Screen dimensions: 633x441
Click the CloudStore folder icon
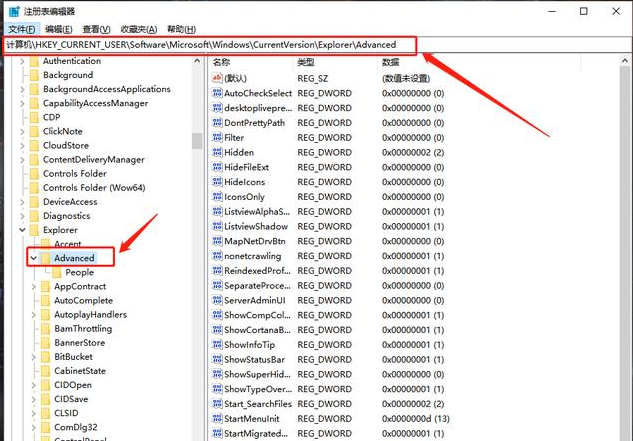coord(34,145)
